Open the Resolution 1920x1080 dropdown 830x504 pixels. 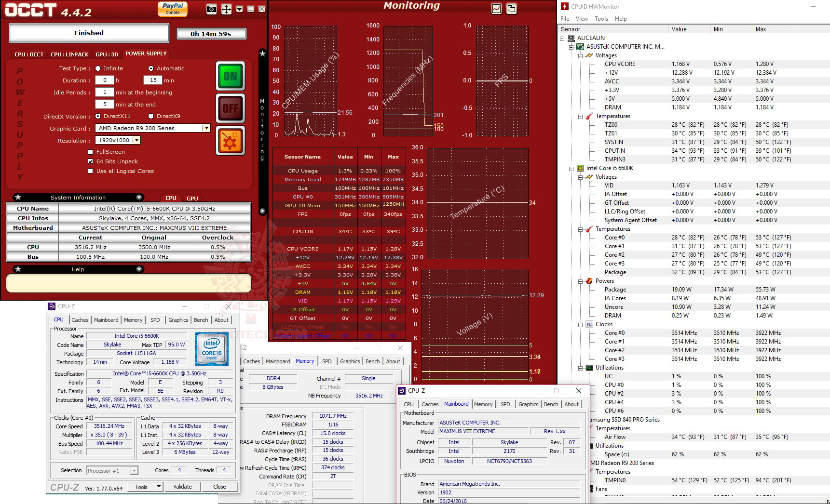pyautogui.click(x=137, y=140)
